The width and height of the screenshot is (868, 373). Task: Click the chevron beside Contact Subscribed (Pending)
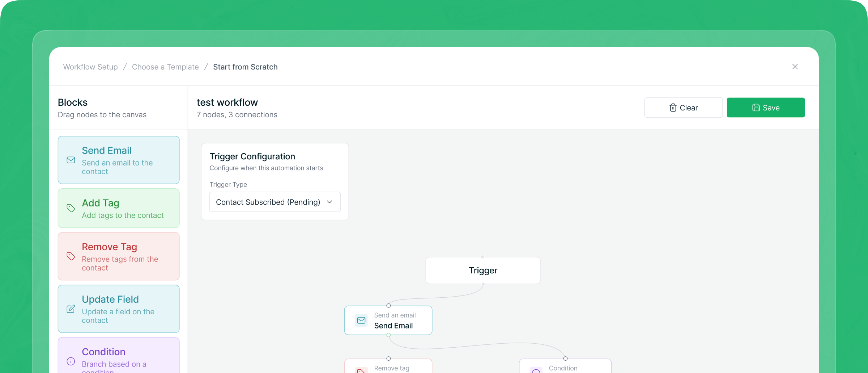(329, 202)
